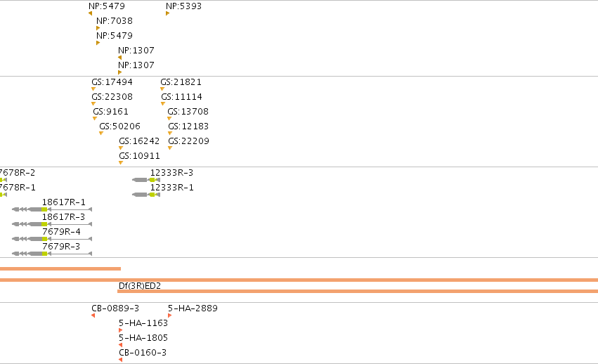Select the Df(3R)ED2 deficiency label
The image size is (598, 364).
click(140, 286)
